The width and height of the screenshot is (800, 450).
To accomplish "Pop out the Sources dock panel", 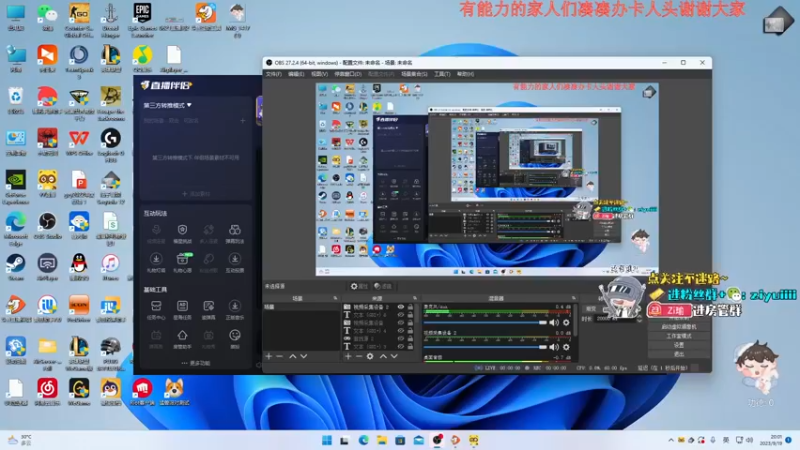I will point(415,298).
